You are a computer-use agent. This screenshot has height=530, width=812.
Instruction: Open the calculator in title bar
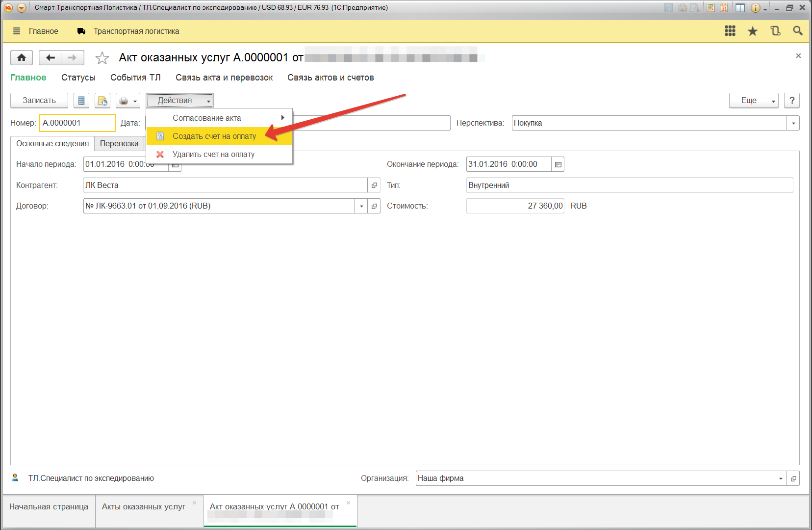(710, 8)
